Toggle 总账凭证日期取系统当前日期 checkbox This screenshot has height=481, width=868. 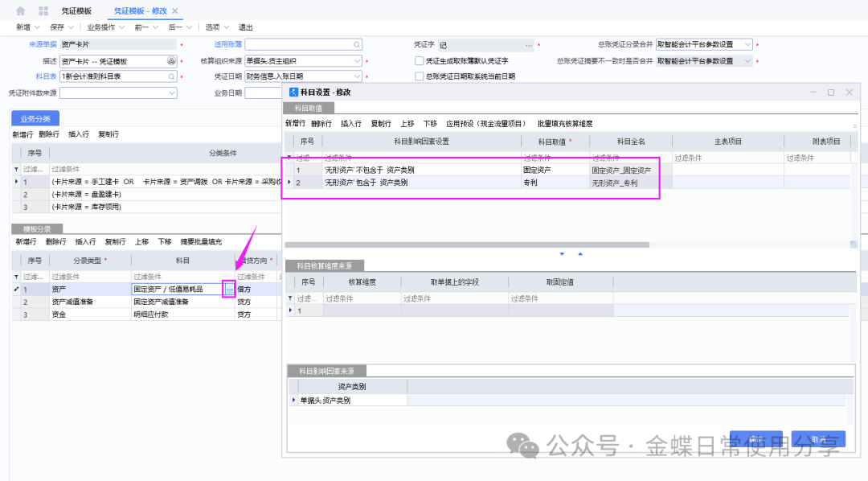419,76
